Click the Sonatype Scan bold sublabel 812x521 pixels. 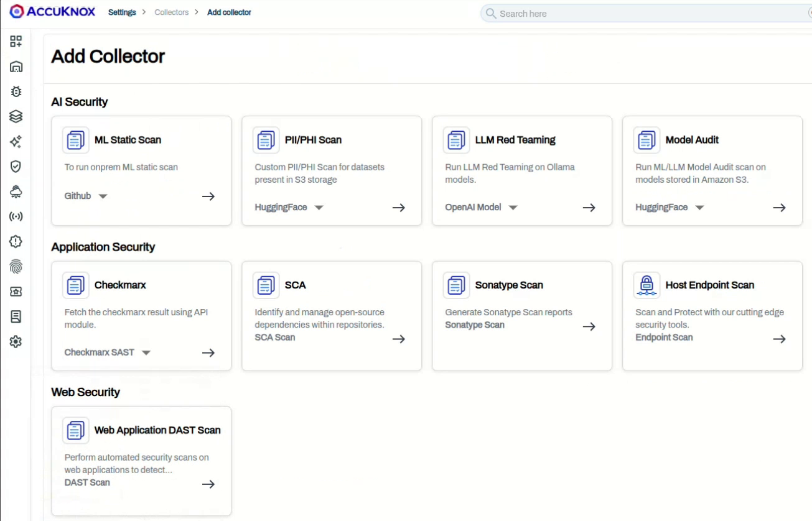(475, 325)
